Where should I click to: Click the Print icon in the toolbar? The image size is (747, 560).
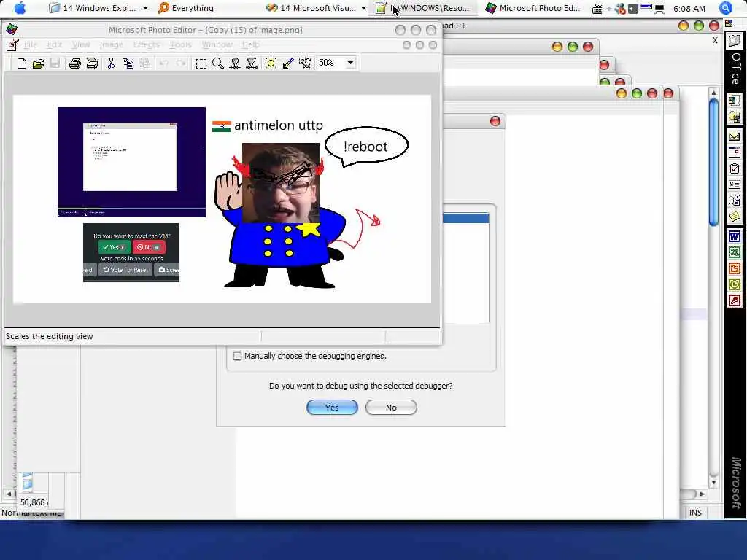[75, 63]
